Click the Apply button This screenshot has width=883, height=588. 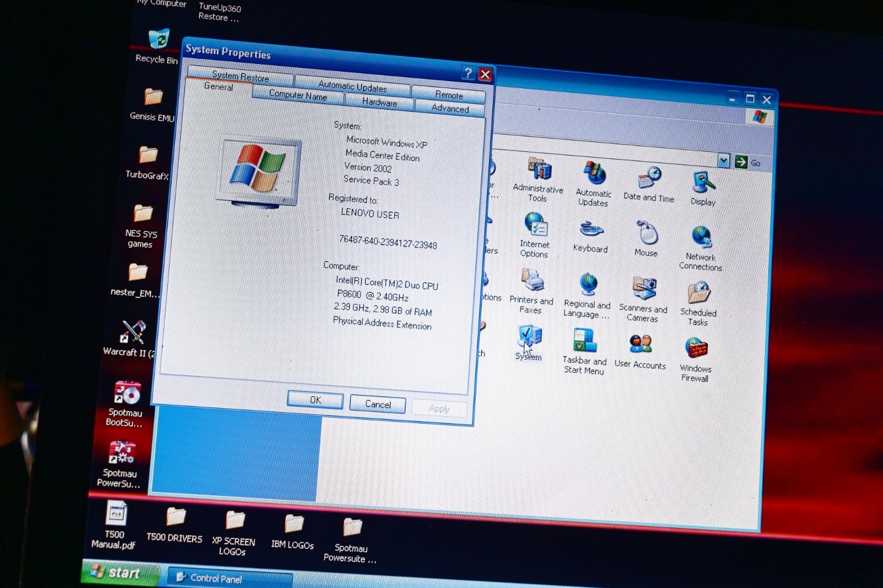(x=439, y=409)
